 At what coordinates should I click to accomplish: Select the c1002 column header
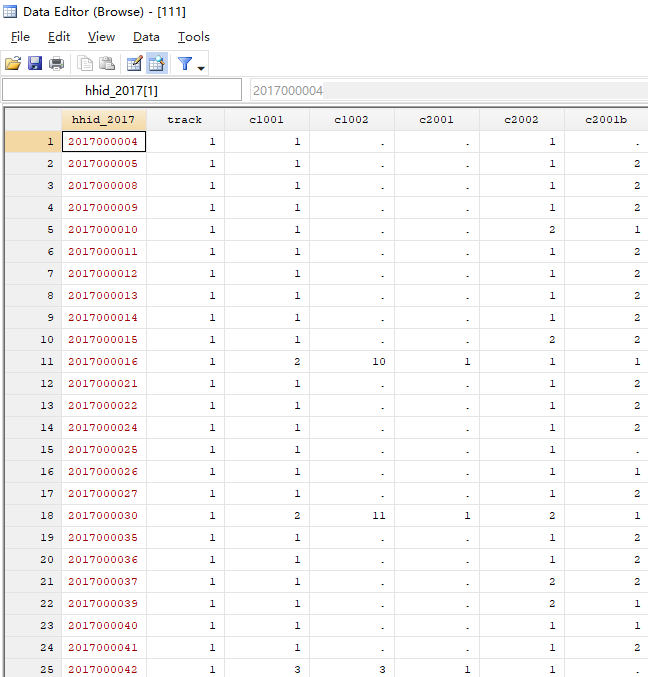pyautogui.click(x=351, y=120)
